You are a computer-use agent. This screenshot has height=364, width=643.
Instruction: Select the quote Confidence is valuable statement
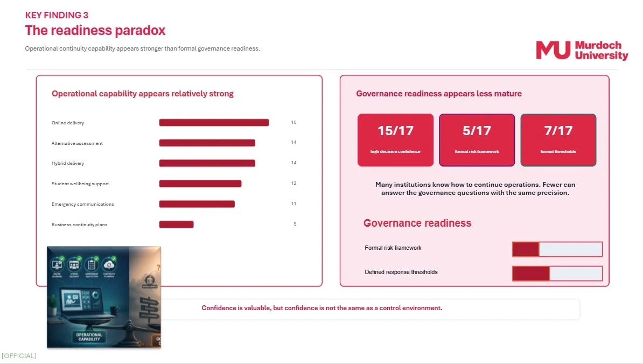(x=322, y=308)
